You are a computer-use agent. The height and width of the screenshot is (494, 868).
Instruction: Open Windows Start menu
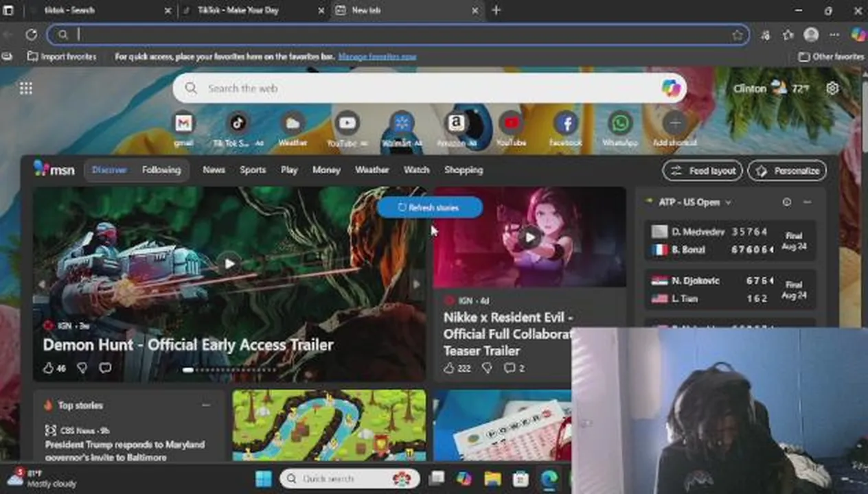point(264,479)
